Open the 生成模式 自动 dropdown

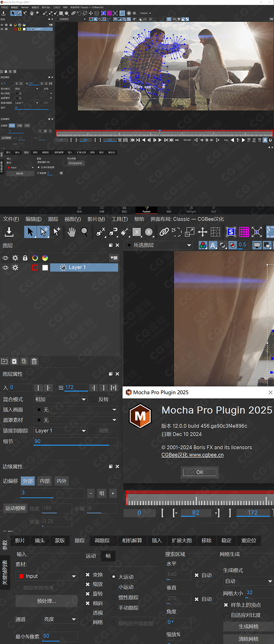(248, 581)
